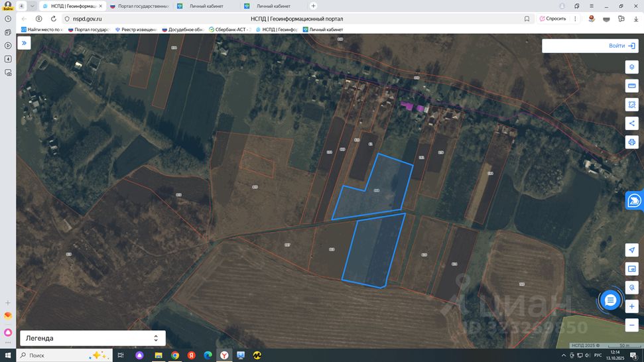Activate the area search selection tool
The image size is (644, 362).
pyautogui.click(x=631, y=105)
